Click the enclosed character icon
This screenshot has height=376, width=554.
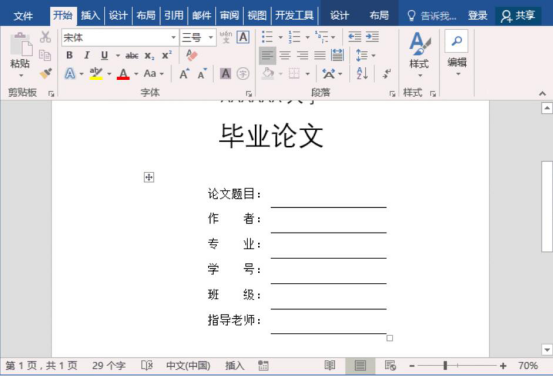pos(243,74)
